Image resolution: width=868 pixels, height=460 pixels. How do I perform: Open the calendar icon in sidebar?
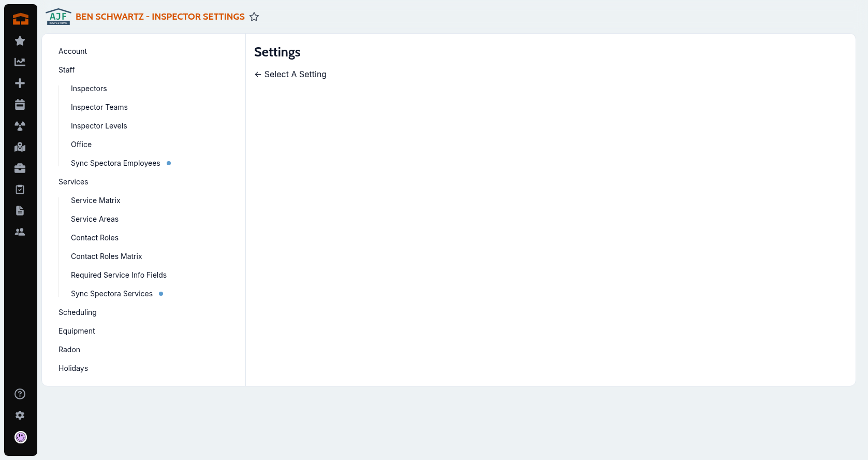click(x=20, y=105)
